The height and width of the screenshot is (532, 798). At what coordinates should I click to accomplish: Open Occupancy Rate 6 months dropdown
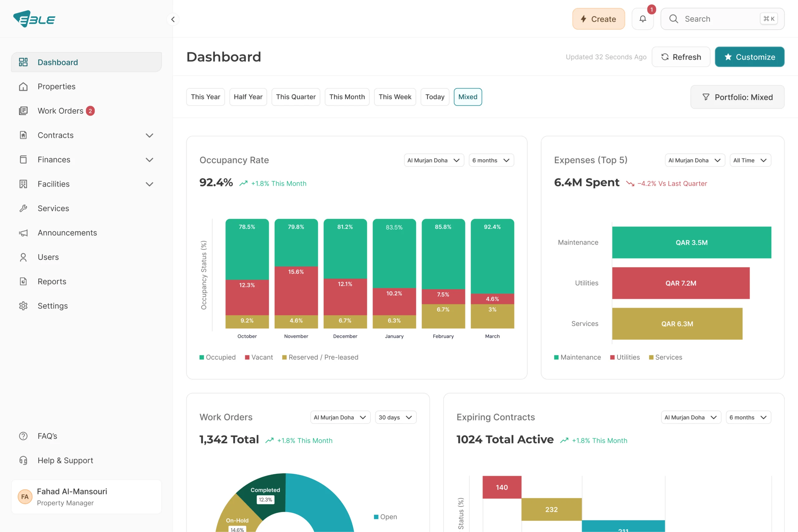(491, 160)
